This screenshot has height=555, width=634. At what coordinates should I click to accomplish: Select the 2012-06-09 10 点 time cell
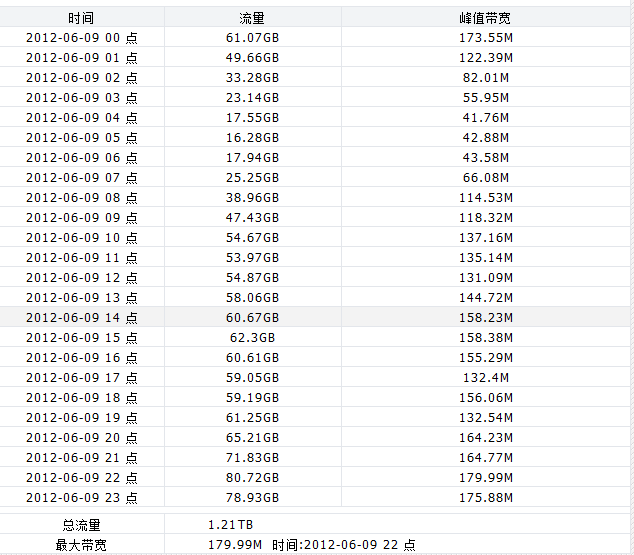click(82, 238)
